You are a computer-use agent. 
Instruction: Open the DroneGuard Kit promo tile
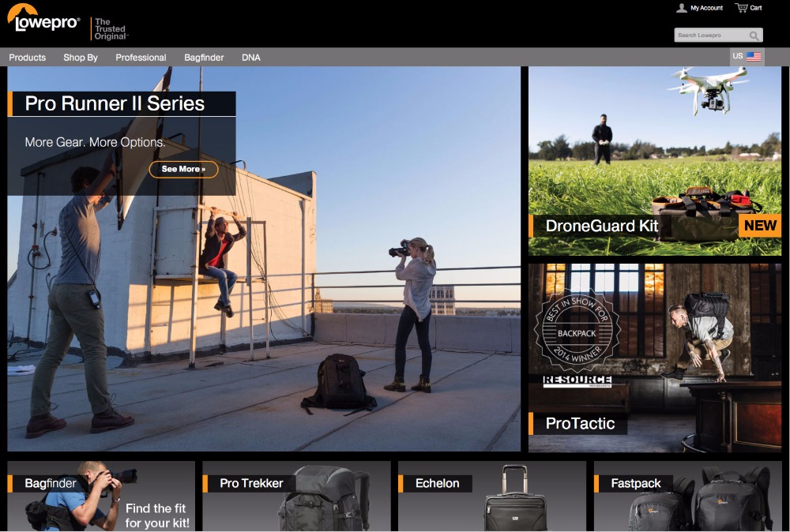click(x=654, y=160)
